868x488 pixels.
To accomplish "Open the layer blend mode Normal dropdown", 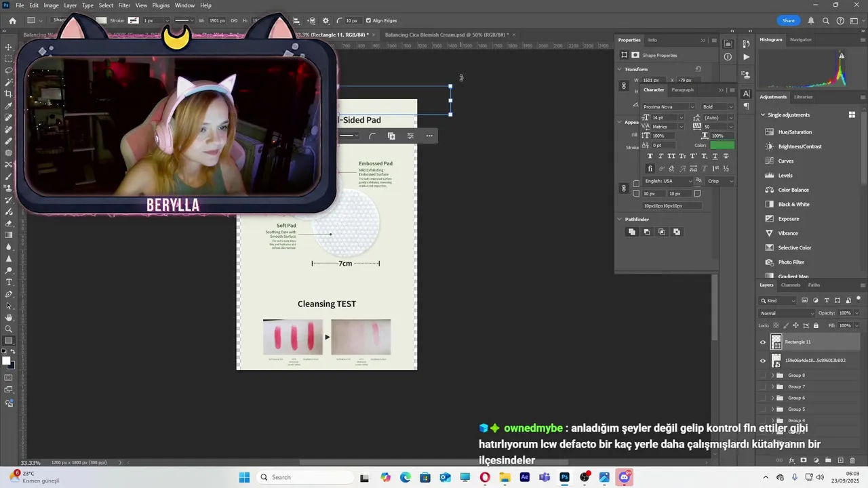I will 787,313.
